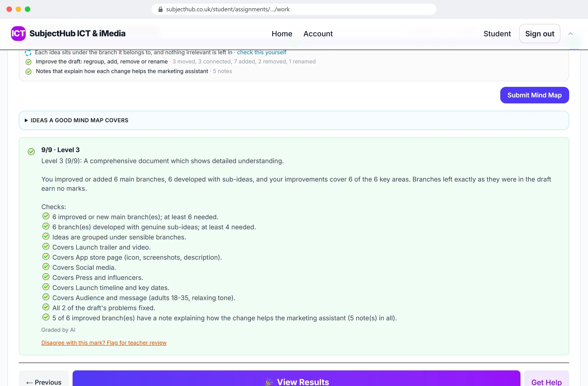This screenshot has width=588, height=386.
Task: Submit the Mind Map
Action: pyautogui.click(x=534, y=95)
